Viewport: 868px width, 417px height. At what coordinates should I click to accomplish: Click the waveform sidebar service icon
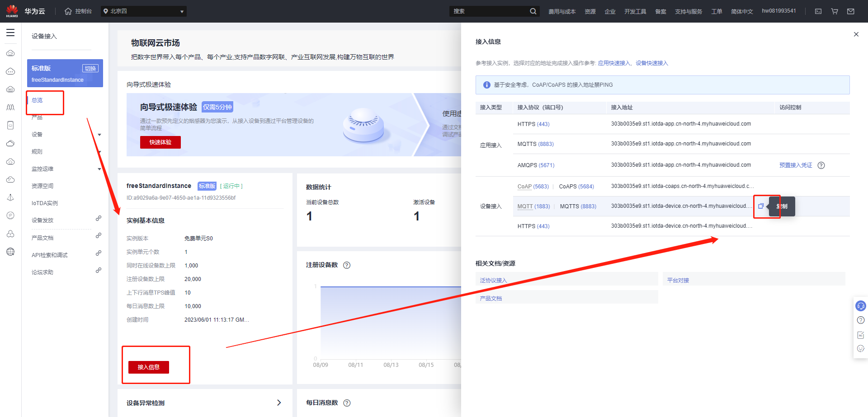coord(10,107)
